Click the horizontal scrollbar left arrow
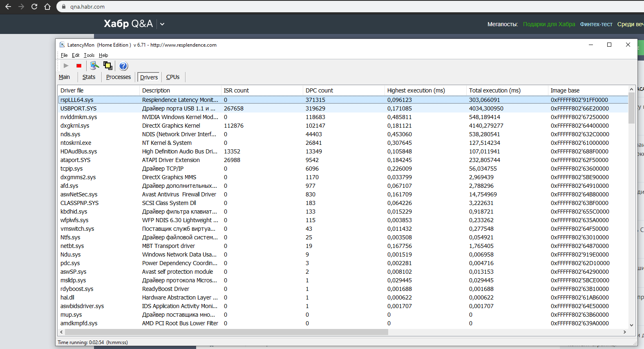 point(62,332)
